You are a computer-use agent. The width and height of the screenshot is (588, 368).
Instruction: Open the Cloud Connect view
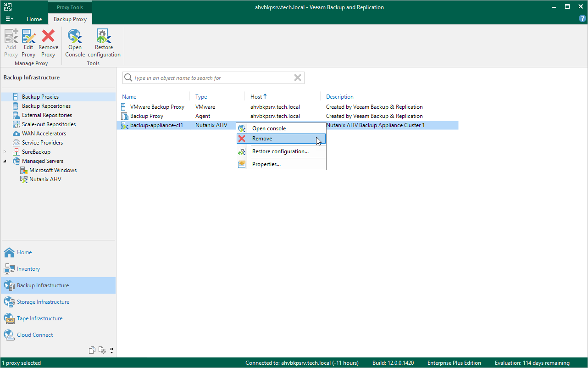click(x=58, y=335)
